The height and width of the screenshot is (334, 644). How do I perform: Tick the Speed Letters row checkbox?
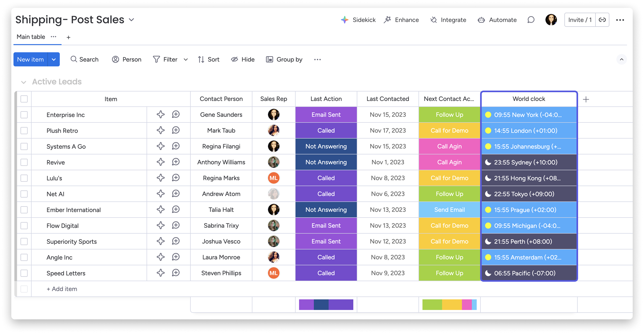pyautogui.click(x=24, y=273)
